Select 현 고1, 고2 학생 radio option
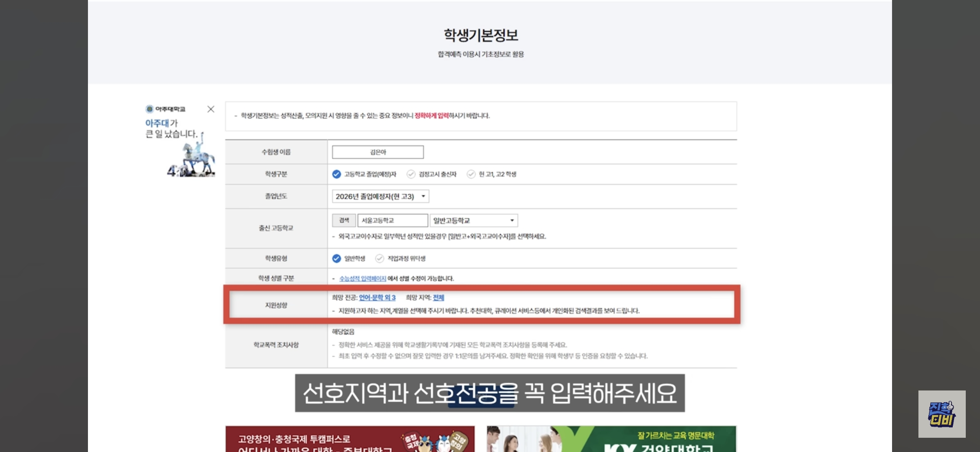 (471, 174)
